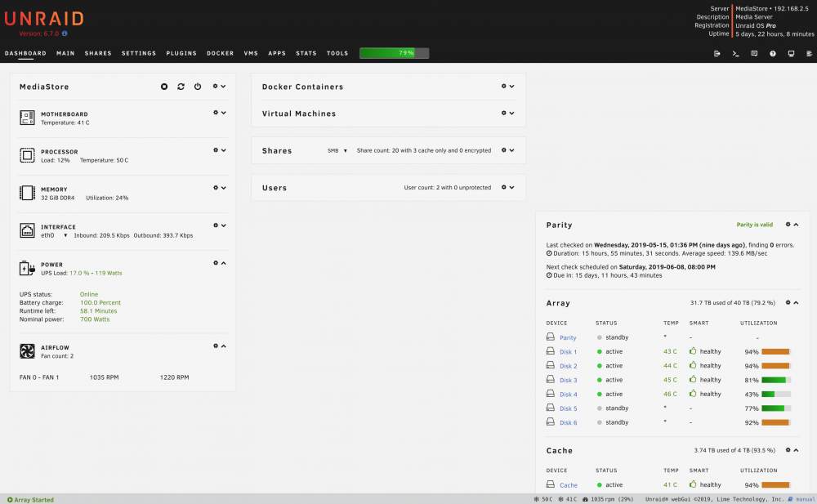Open the Stats menu tab
This screenshot has width=817, height=504.
pos(306,53)
